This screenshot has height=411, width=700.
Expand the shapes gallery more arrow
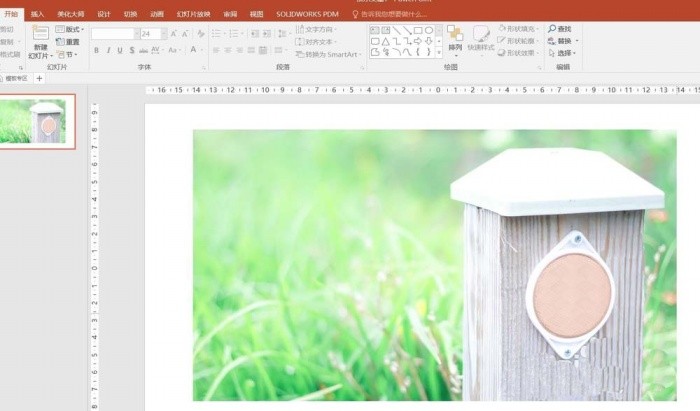click(439, 52)
